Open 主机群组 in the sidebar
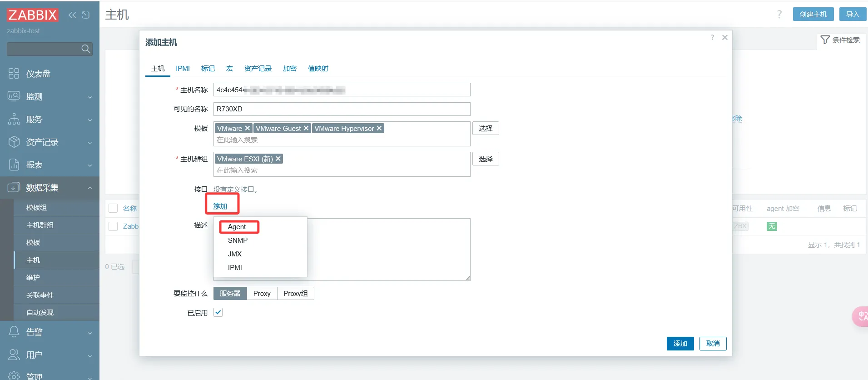Screen dimensions: 868x380 (x=56, y=225)
